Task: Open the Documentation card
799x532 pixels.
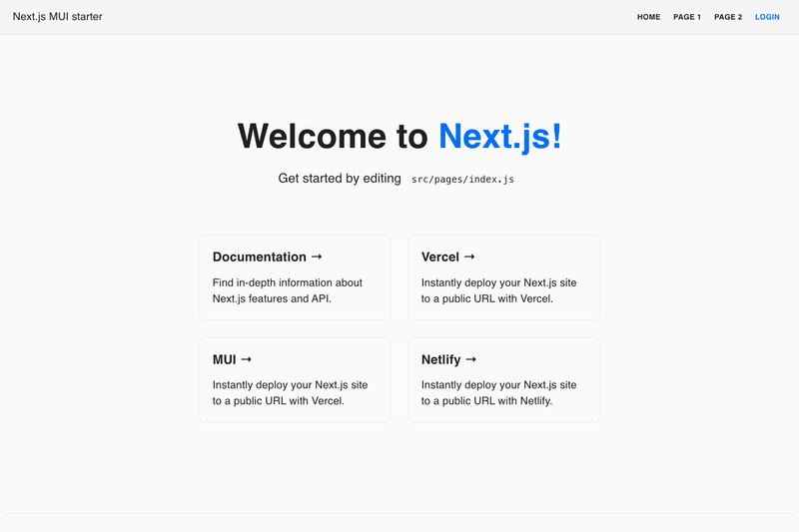Action: 295,277
